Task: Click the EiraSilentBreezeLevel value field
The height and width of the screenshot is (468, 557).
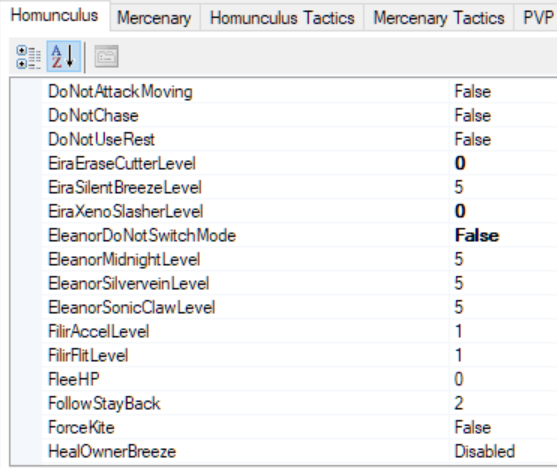Action: 503,187
